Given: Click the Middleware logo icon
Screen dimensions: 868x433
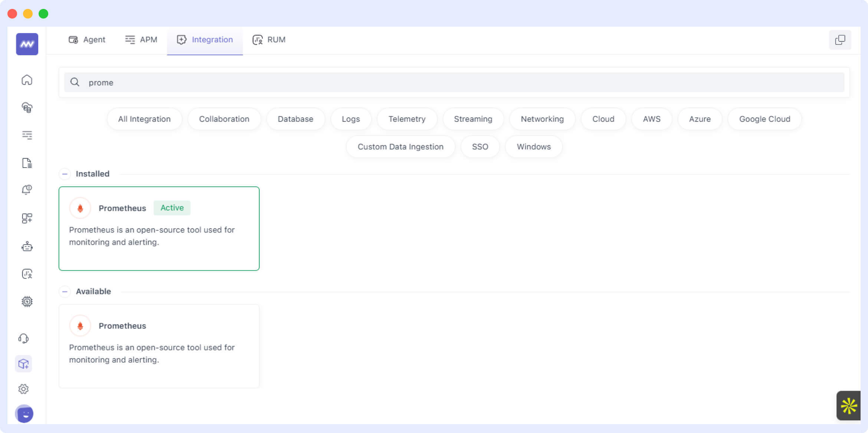Looking at the screenshot, I should click(x=27, y=44).
